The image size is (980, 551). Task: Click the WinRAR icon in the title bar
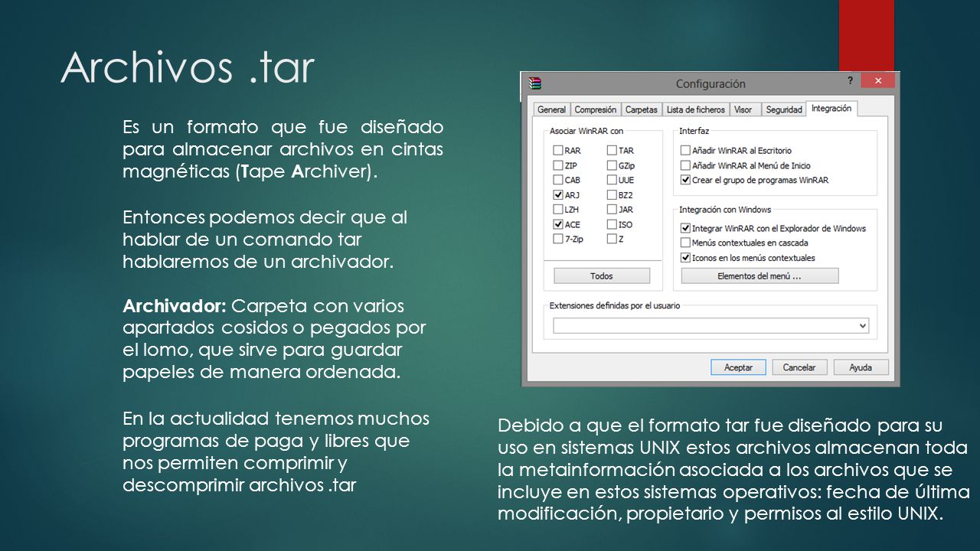536,83
